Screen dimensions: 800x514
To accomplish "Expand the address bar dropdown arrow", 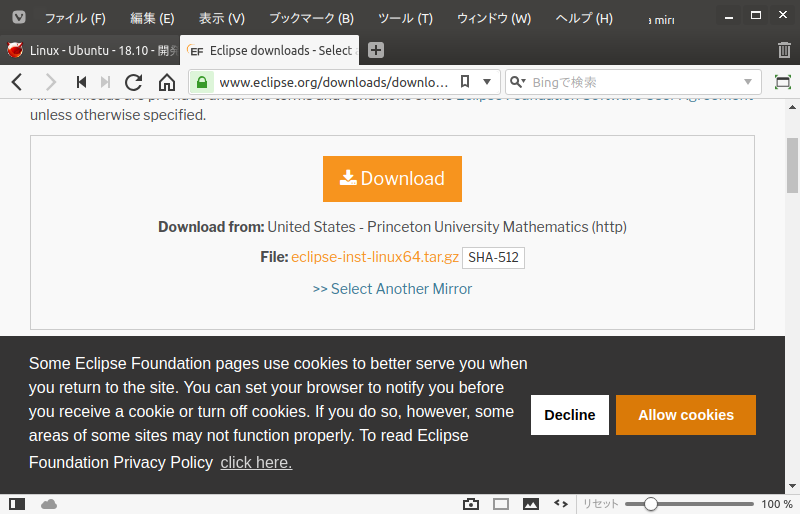I will pos(487,82).
